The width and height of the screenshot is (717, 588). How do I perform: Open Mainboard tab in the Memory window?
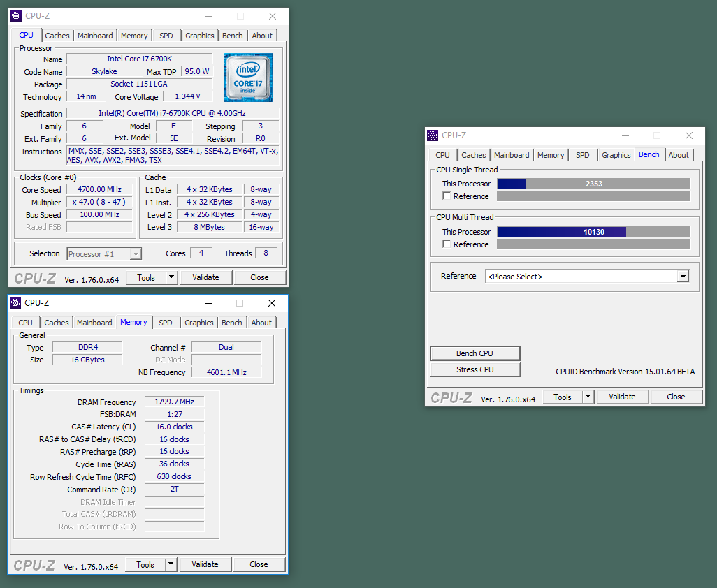point(94,323)
